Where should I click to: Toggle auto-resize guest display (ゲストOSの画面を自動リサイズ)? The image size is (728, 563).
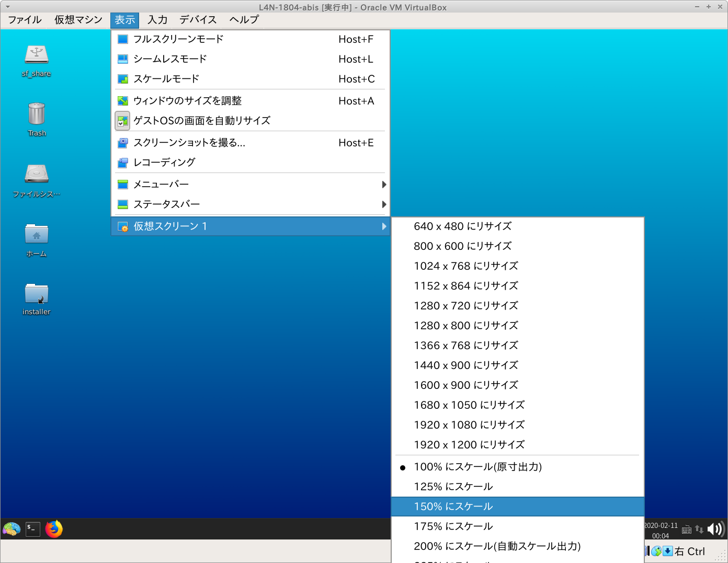pos(122,121)
